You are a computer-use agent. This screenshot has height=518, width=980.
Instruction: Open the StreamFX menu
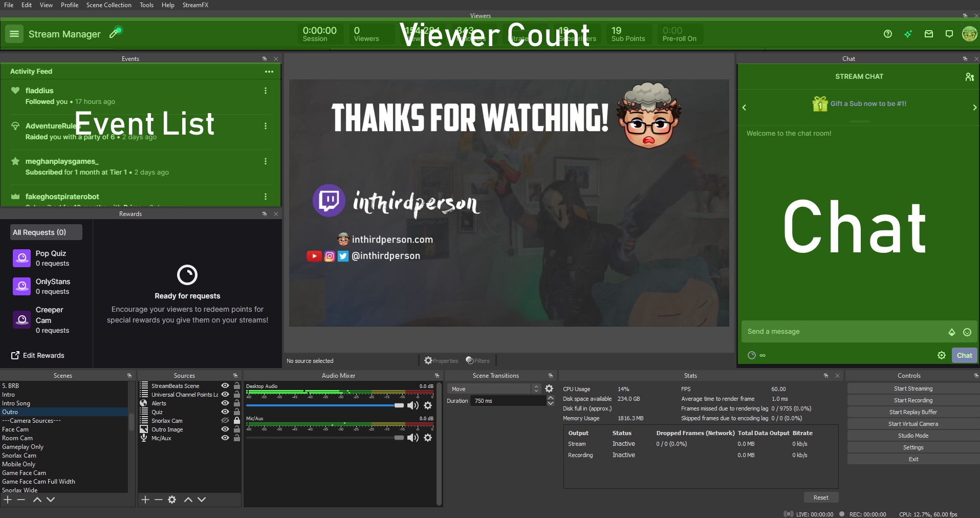tap(195, 5)
